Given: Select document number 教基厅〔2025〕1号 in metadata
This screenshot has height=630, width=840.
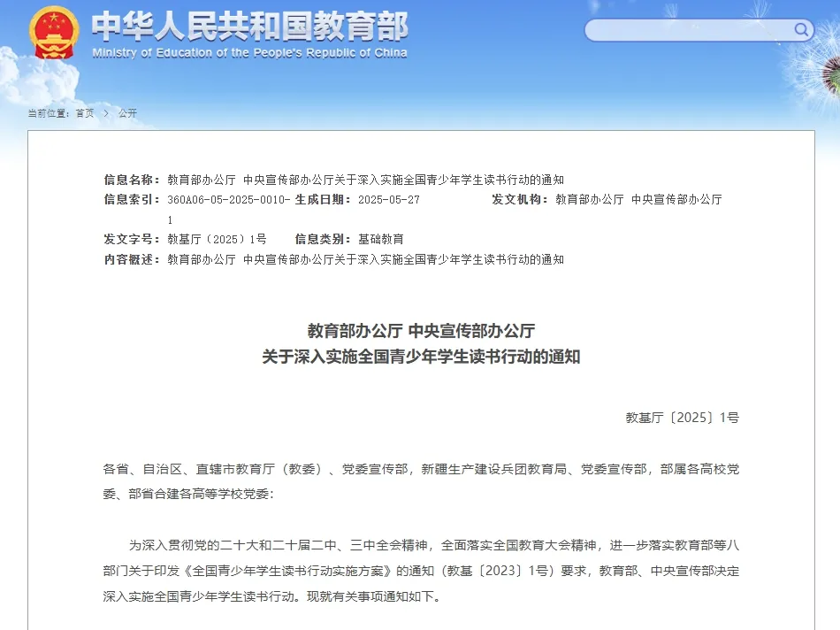Looking at the screenshot, I should [x=217, y=239].
